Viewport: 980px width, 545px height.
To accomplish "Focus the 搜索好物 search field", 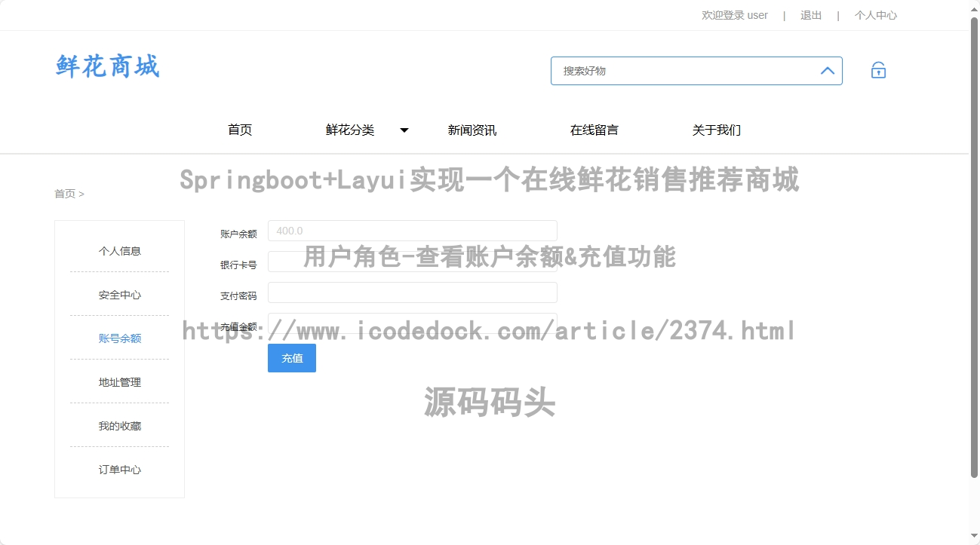I will (x=696, y=71).
